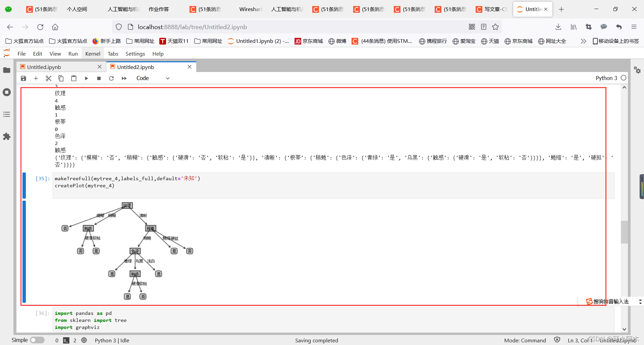Open the File menu
Viewport: 644px width, 345px height.
click(21, 54)
